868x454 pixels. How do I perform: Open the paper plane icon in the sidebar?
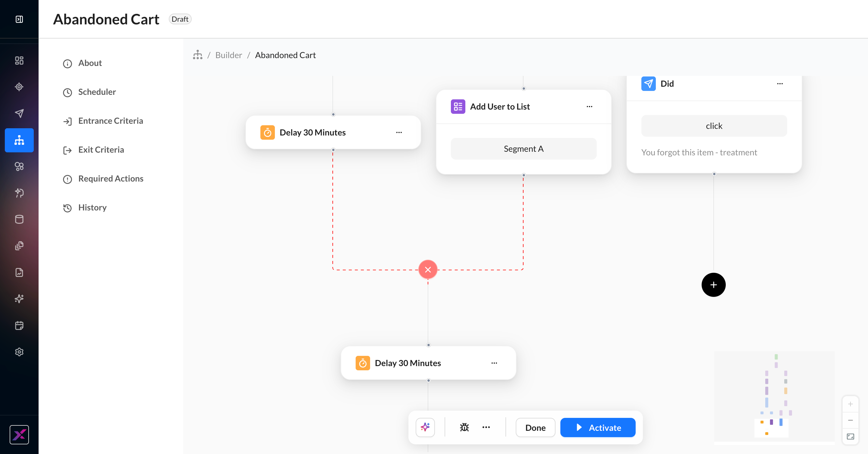[19, 113]
